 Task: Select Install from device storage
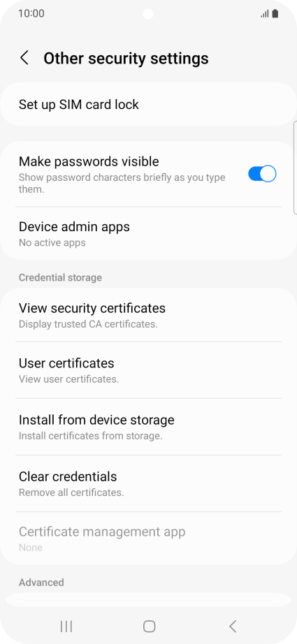(148, 427)
